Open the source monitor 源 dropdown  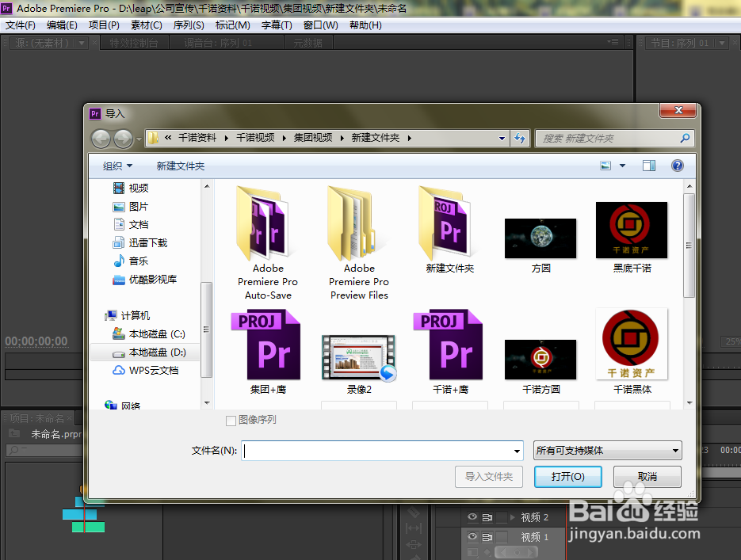pos(82,43)
